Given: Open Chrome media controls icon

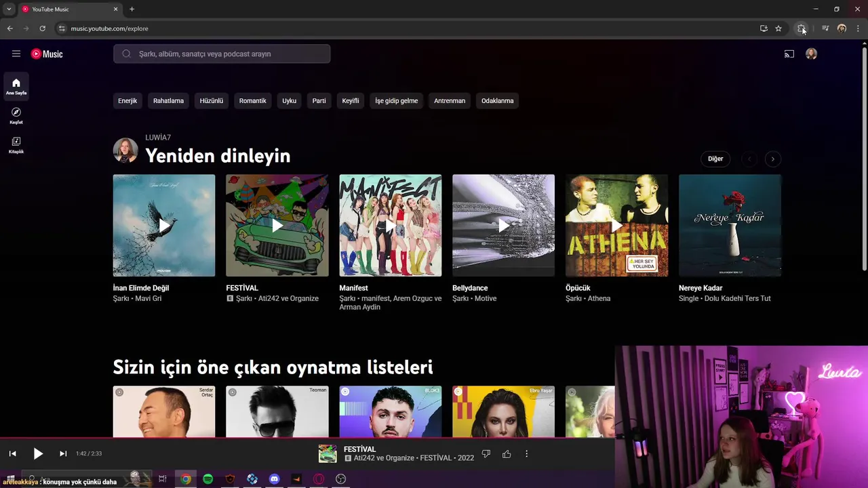Looking at the screenshot, I should [x=825, y=28].
